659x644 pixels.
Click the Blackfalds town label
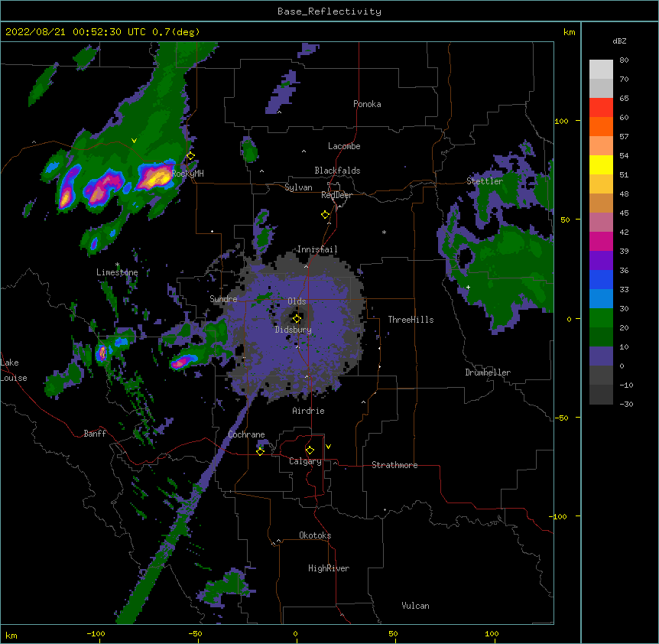pyautogui.click(x=337, y=171)
